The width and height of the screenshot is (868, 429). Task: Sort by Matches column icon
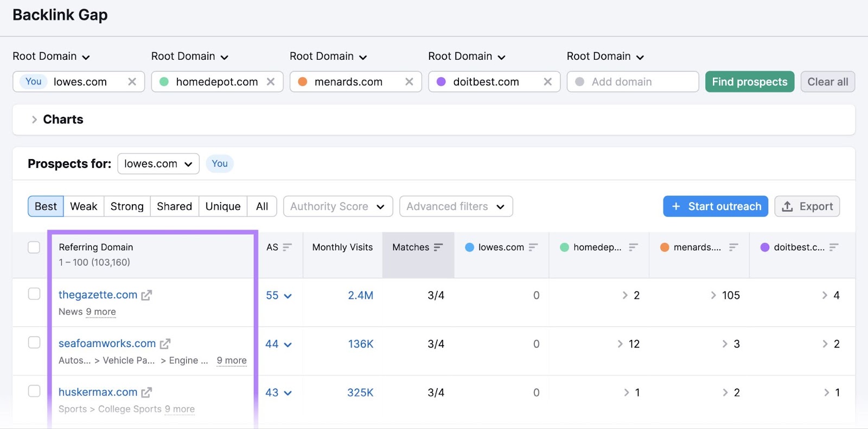point(438,247)
